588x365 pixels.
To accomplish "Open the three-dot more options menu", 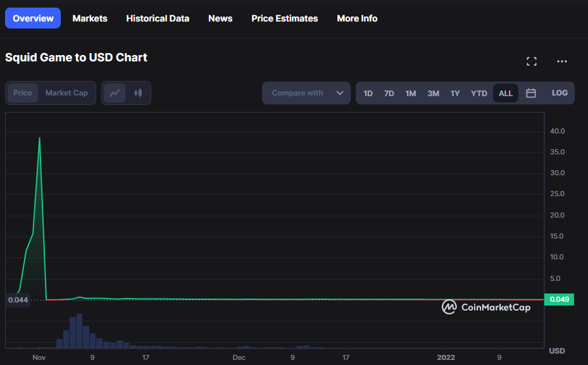I will tap(562, 61).
